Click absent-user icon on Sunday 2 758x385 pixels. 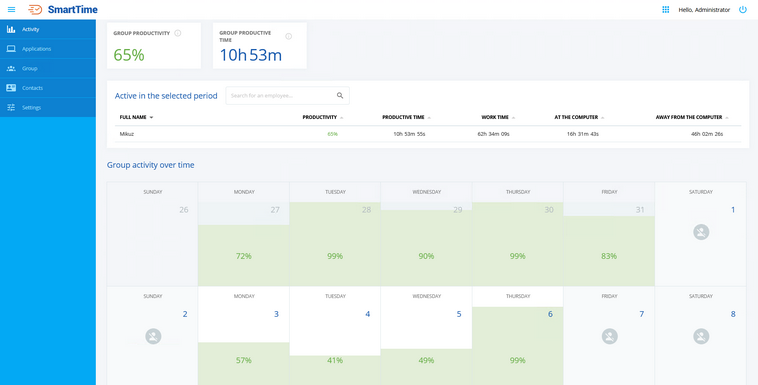click(x=153, y=337)
